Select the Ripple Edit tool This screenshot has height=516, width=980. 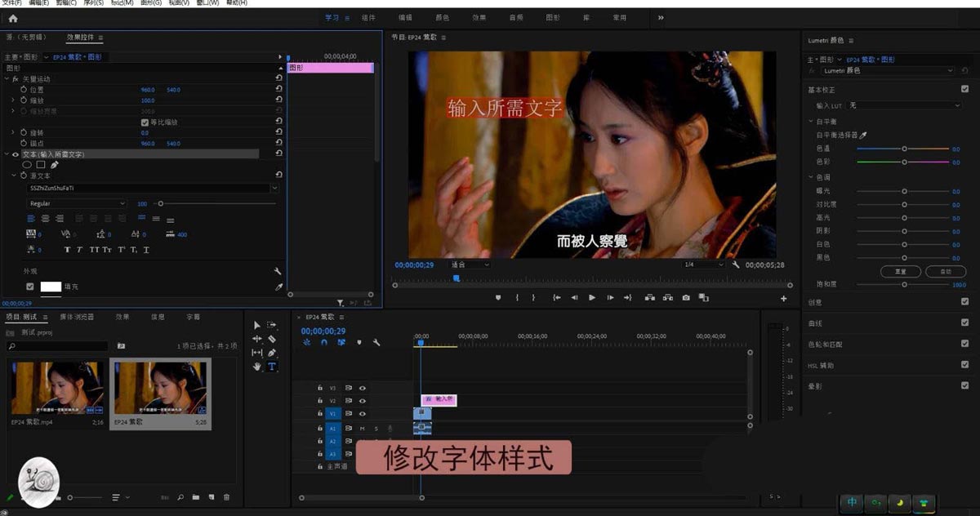[257, 339]
